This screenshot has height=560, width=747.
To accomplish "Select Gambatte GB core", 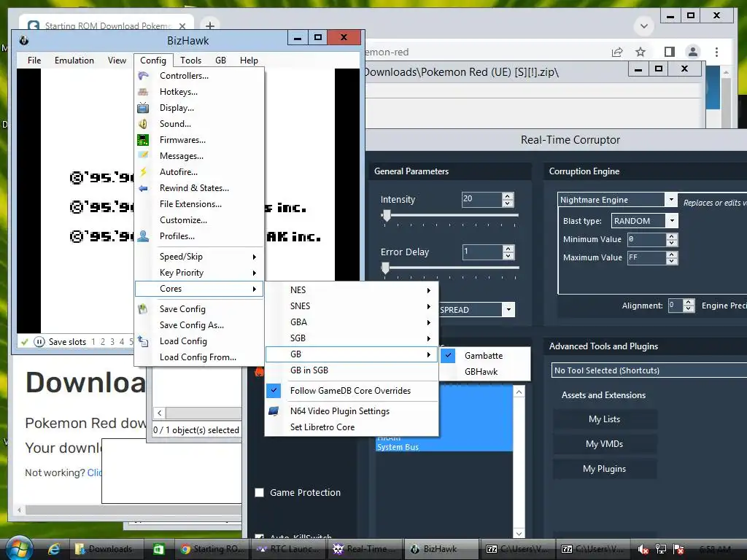I will coord(485,356).
